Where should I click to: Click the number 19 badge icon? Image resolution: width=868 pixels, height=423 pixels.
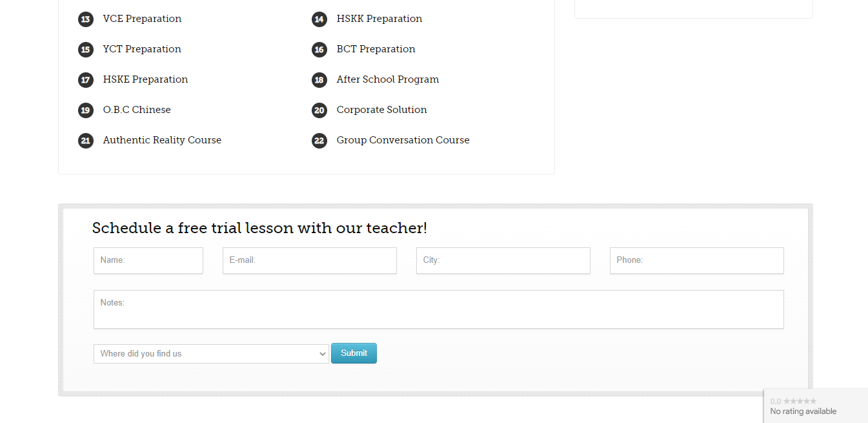pyautogui.click(x=86, y=110)
